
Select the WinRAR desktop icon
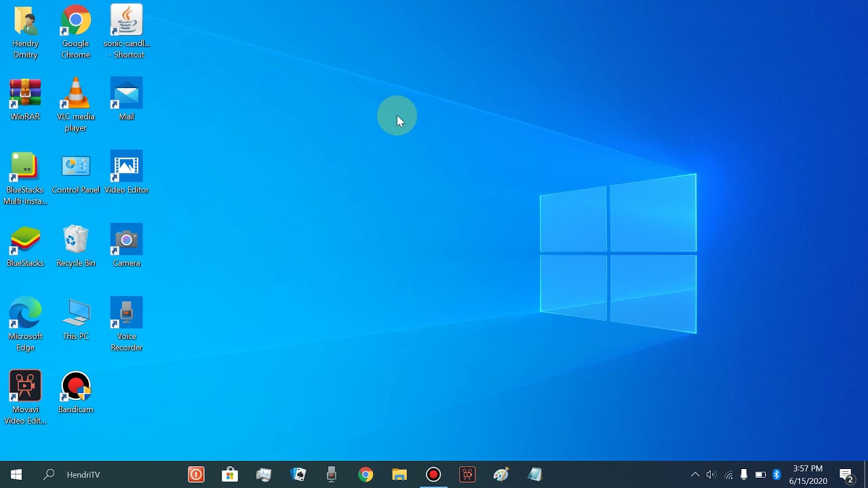tap(25, 100)
